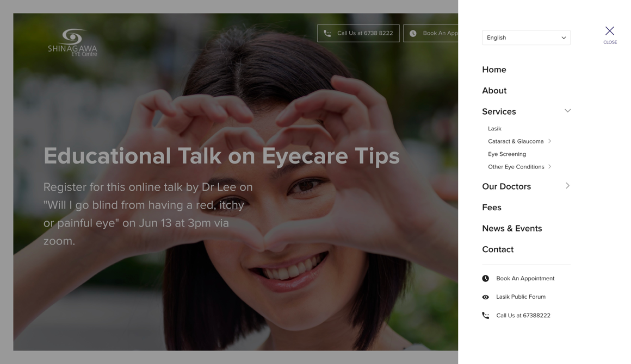Go to the Home menu item
Image resolution: width=631 pixels, height=364 pixels.
tap(494, 70)
